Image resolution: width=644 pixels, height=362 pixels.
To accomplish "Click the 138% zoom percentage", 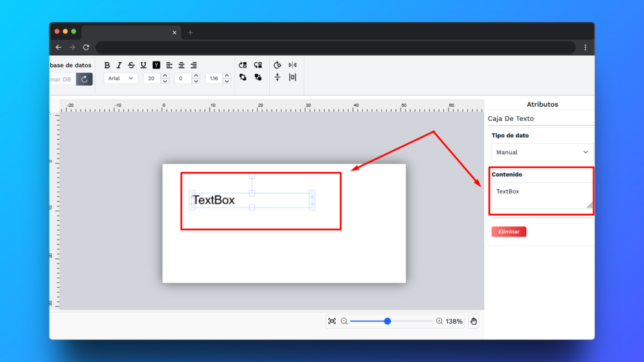I will (x=454, y=321).
